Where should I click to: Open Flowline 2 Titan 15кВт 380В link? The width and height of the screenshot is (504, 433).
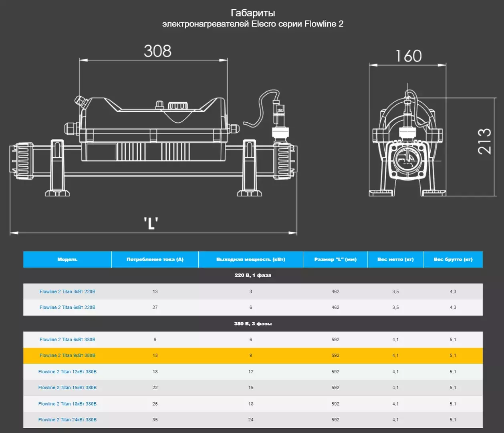(x=67, y=388)
